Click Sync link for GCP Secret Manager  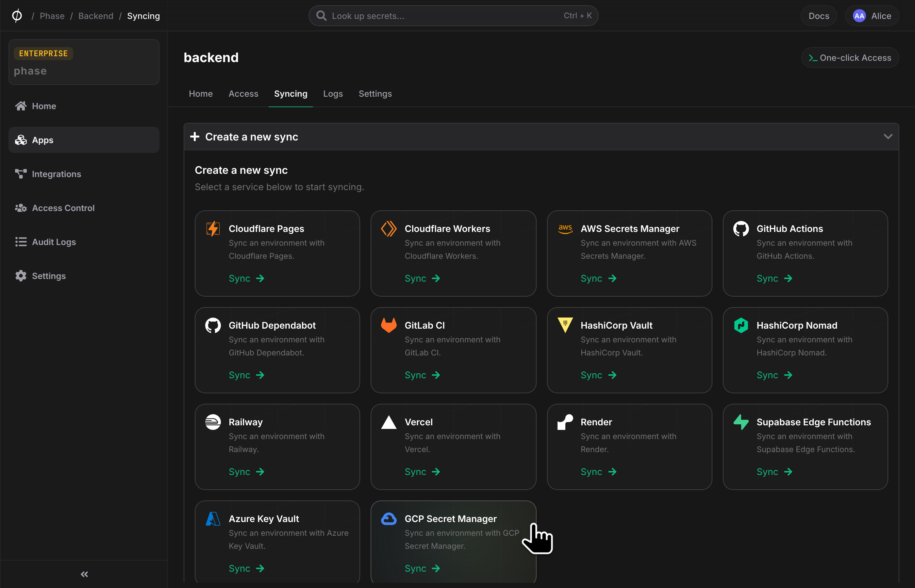(x=423, y=568)
